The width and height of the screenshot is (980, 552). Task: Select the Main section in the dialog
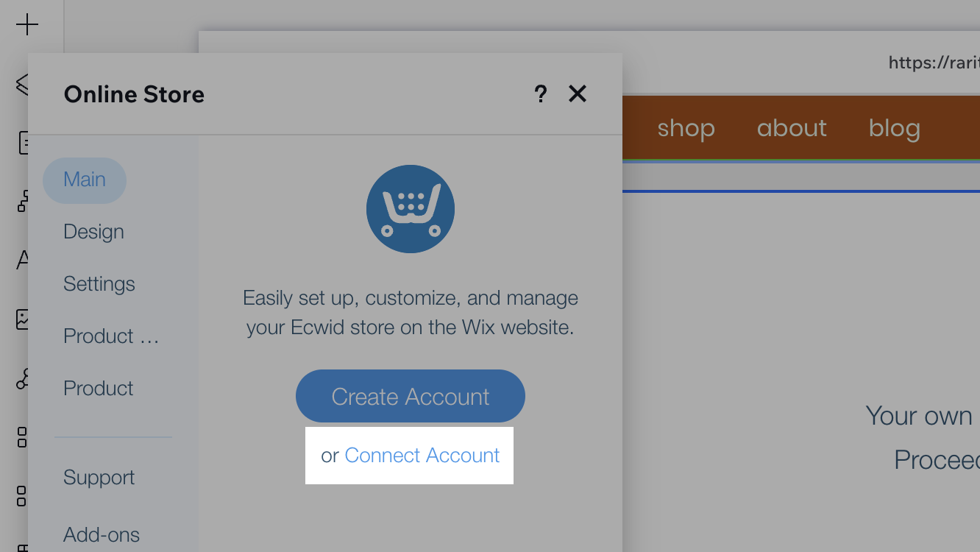(84, 180)
